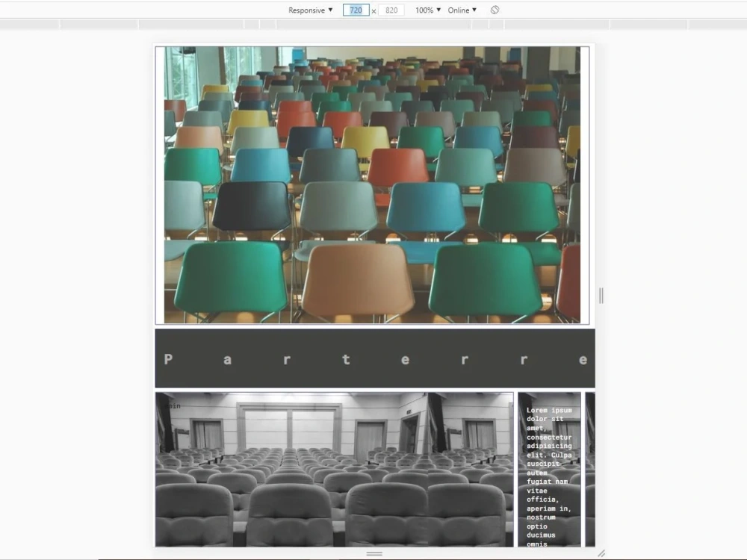Open the Responsive device dropdown
The height and width of the screenshot is (560, 747).
tap(310, 10)
